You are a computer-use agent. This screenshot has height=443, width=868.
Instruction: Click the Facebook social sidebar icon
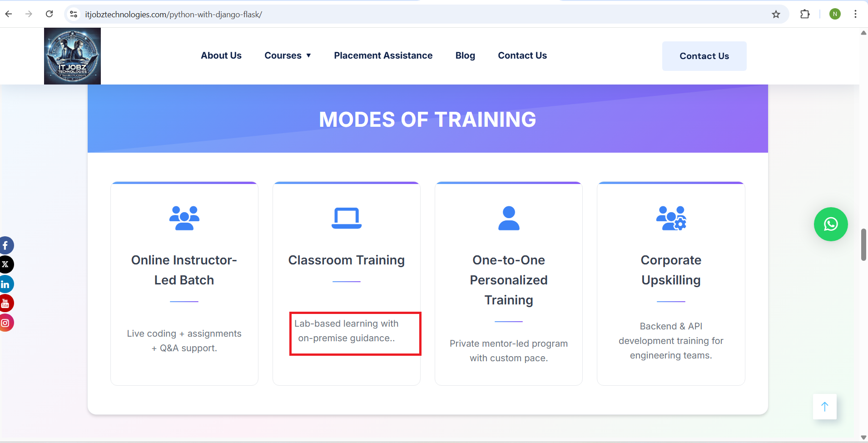[6, 246]
